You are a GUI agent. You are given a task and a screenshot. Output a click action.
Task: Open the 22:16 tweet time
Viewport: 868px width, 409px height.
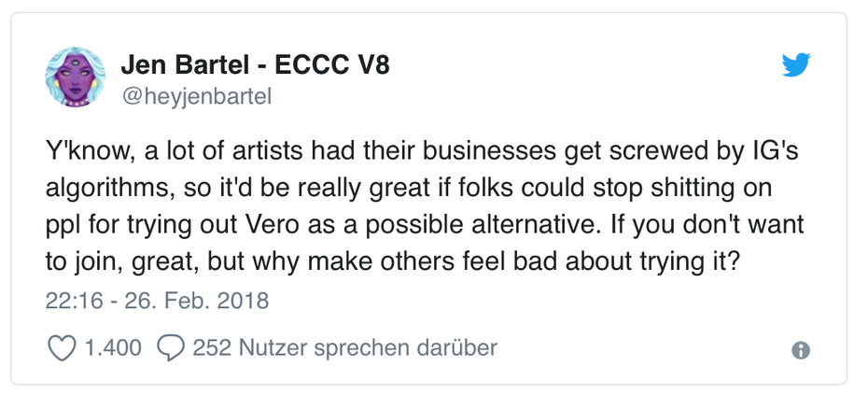(x=70, y=302)
